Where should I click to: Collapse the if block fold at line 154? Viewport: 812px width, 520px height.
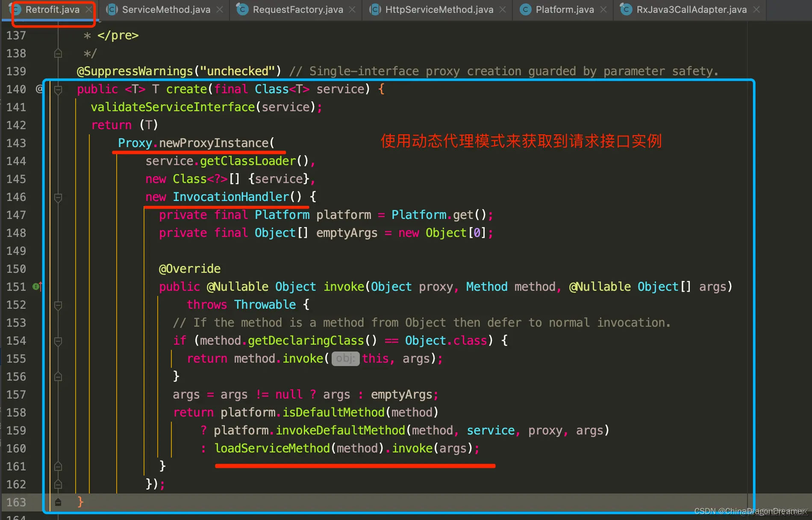pos(58,341)
